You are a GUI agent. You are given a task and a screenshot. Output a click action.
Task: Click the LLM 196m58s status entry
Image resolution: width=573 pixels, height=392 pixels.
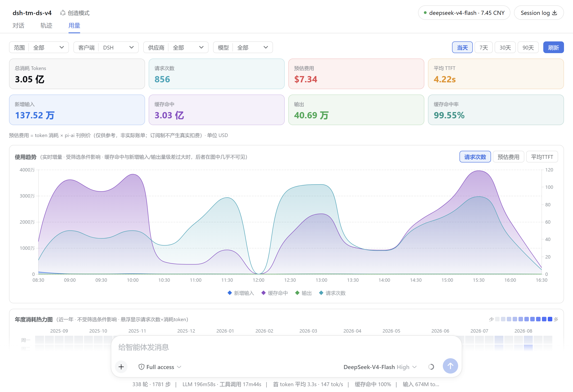222,384
